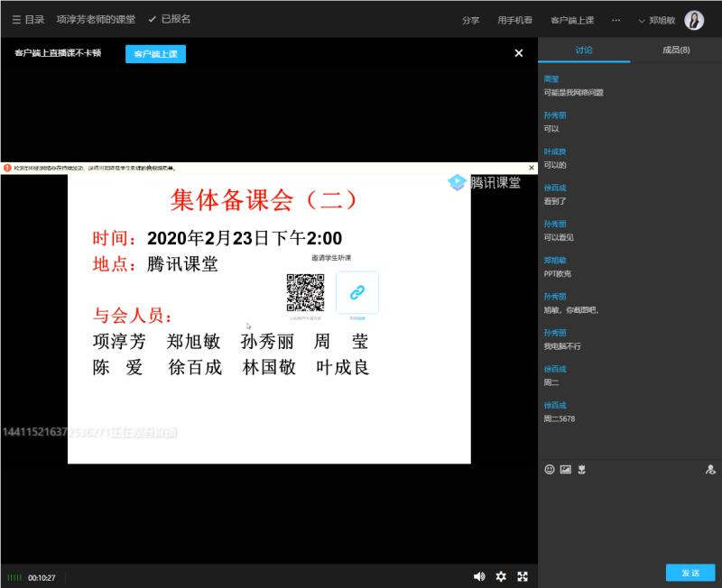Open the 目录 catalog menu
Image resolution: width=722 pixels, height=588 pixels.
click(28, 19)
